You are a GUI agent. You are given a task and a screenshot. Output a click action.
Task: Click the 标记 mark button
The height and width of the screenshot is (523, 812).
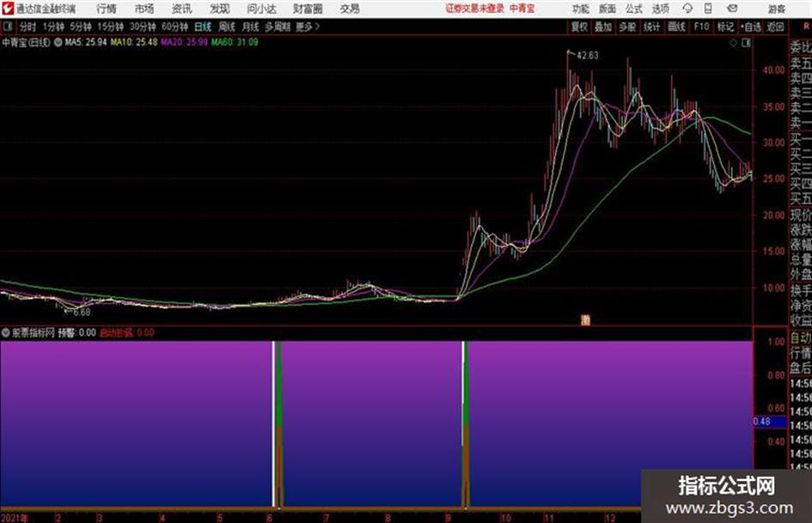click(725, 27)
